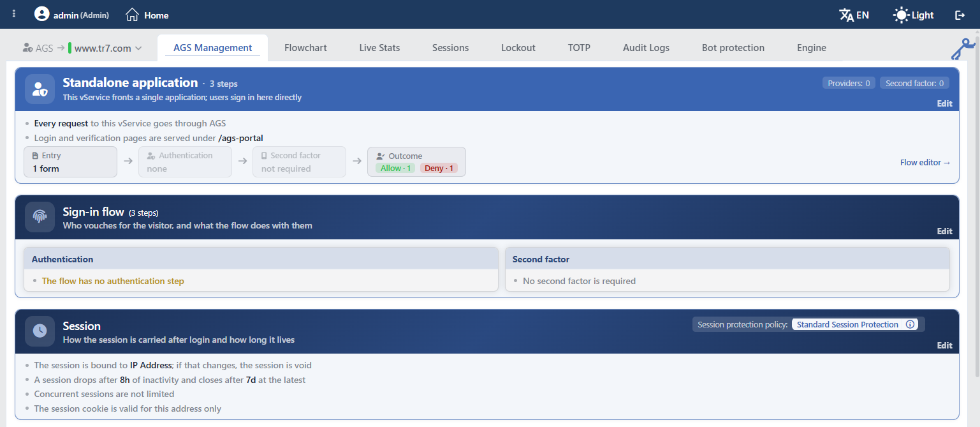Open the three-dot menu beside admin
The width and height of the screenshot is (980, 427).
click(x=14, y=14)
